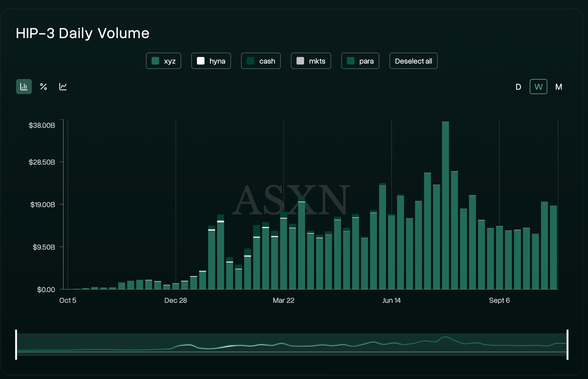Click the left range slider handle
The height and width of the screenshot is (379, 588).
click(16, 344)
